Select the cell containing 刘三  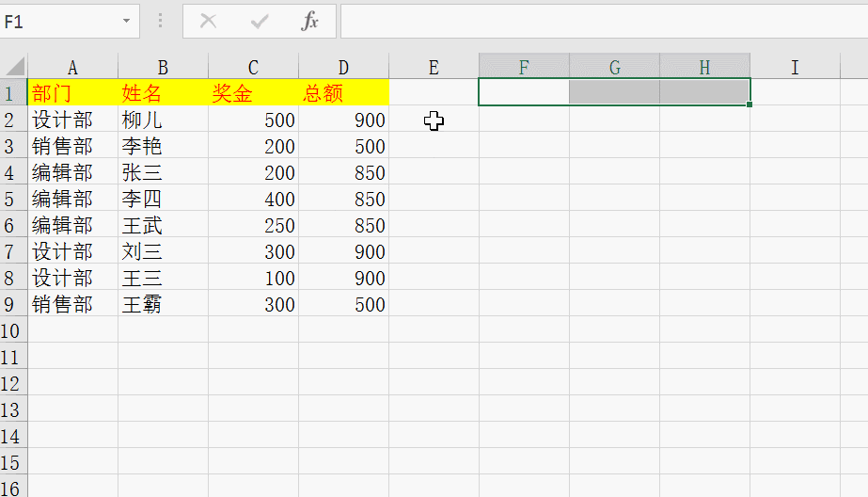click(163, 250)
